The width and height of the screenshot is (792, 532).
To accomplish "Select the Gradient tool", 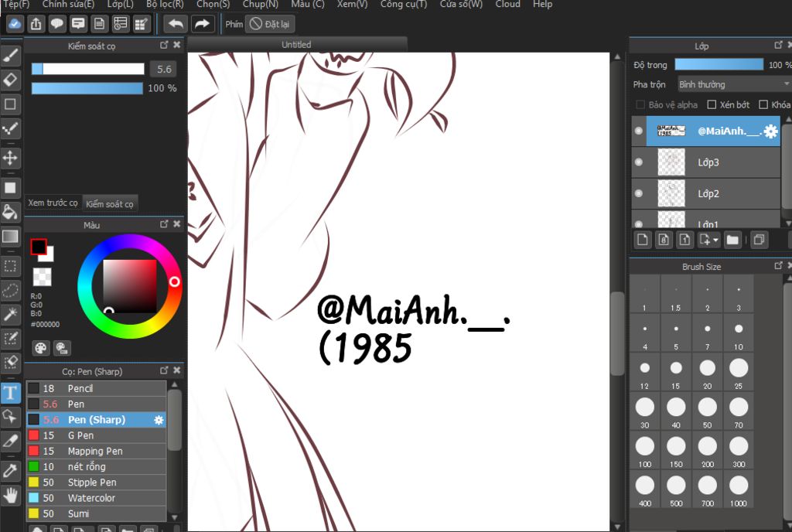I will point(11,236).
